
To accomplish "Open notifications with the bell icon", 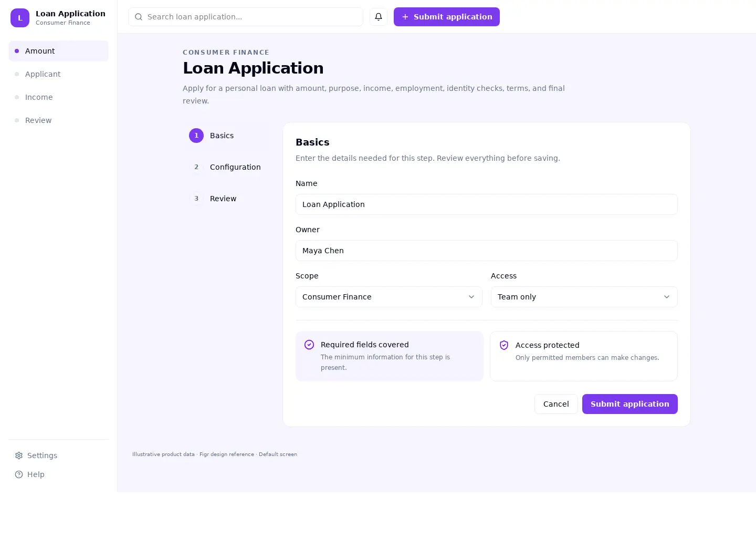I will point(379,17).
